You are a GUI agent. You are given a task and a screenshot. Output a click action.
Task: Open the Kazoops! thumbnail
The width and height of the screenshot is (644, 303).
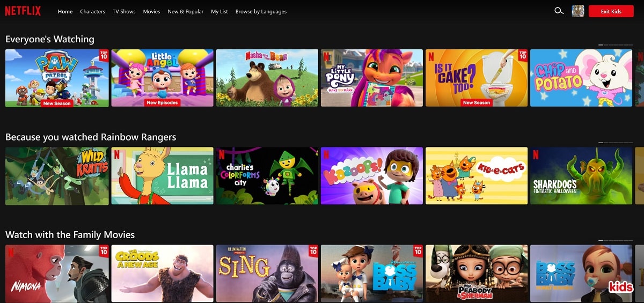(372, 176)
